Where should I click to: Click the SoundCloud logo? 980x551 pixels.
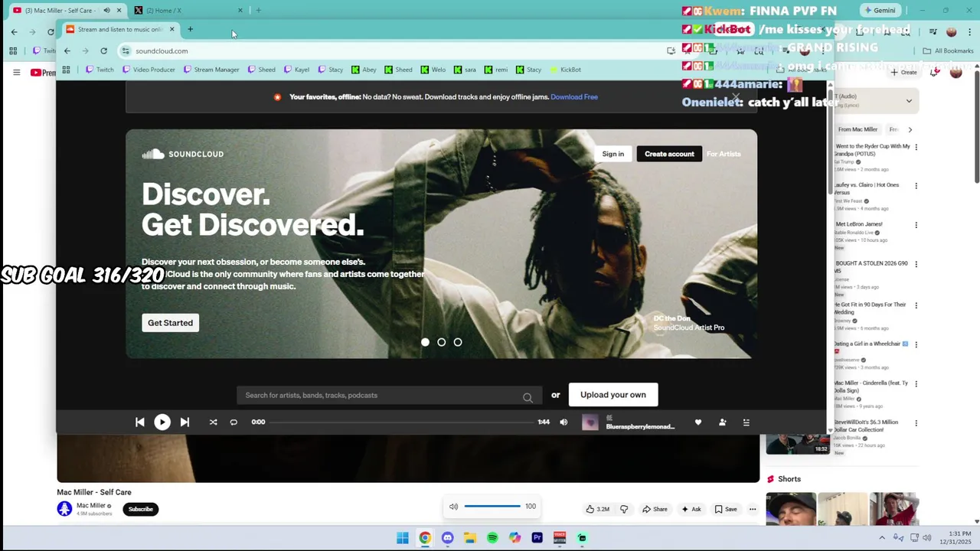tap(183, 154)
